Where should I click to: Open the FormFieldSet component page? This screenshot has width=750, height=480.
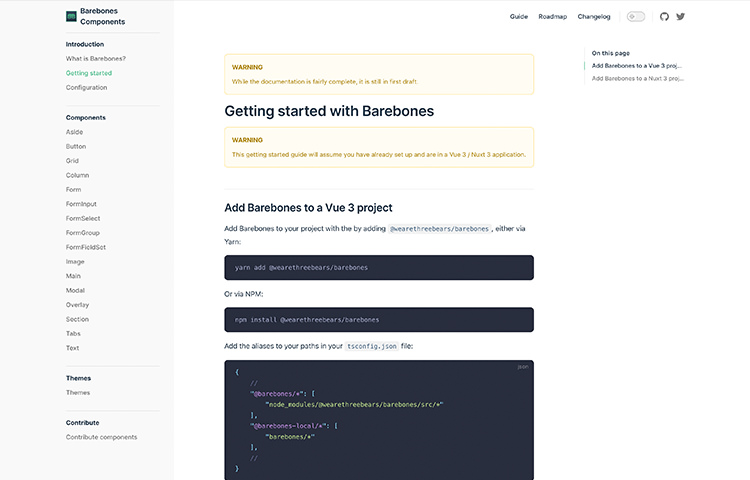coord(86,247)
